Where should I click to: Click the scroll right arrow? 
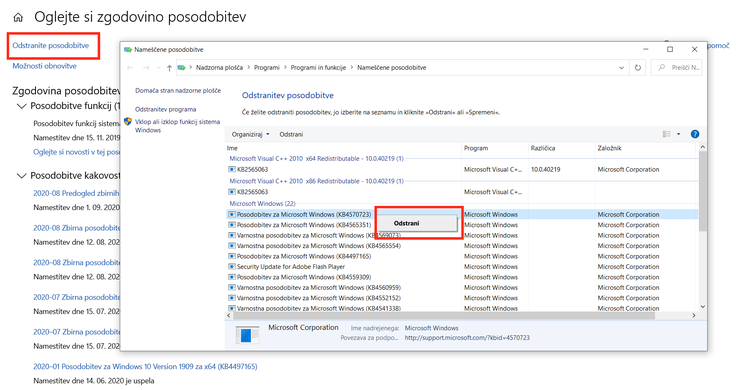(x=694, y=315)
